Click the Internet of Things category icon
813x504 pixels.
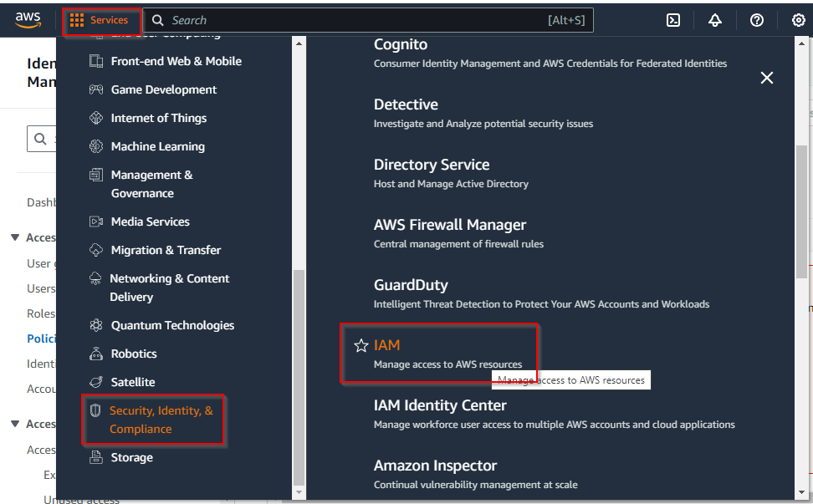pyautogui.click(x=96, y=118)
